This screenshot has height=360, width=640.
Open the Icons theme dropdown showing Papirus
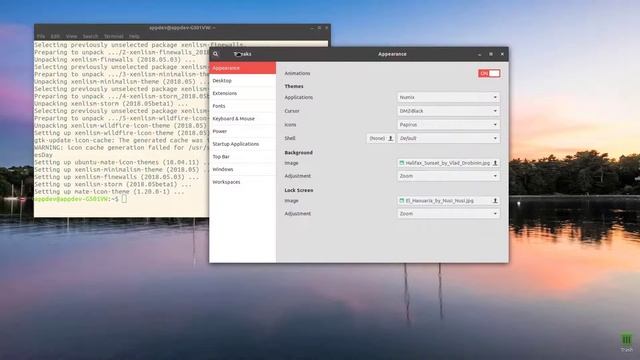click(x=448, y=125)
